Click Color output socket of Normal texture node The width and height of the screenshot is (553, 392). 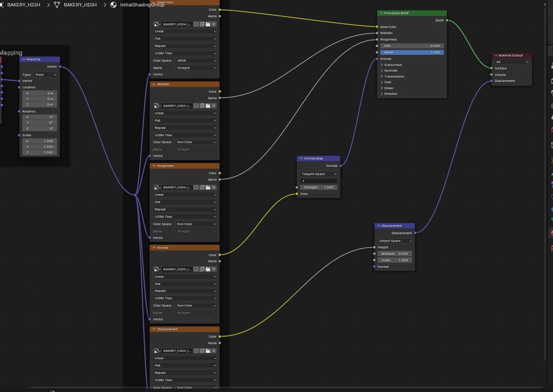pyautogui.click(x=220, y=255)
